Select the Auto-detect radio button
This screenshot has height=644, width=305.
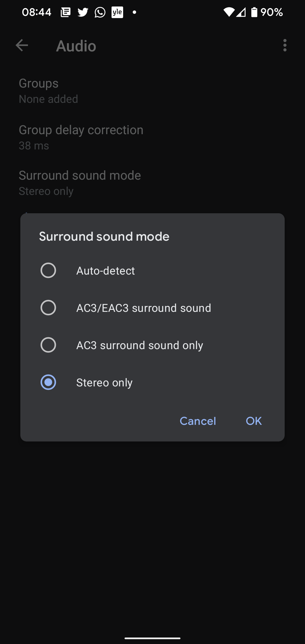point(48,271)
